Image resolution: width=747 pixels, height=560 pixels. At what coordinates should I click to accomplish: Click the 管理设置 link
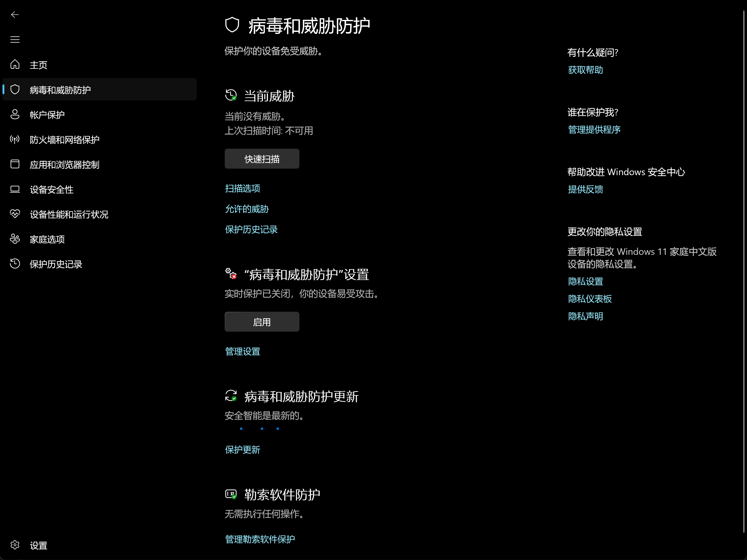click(242, 351)
